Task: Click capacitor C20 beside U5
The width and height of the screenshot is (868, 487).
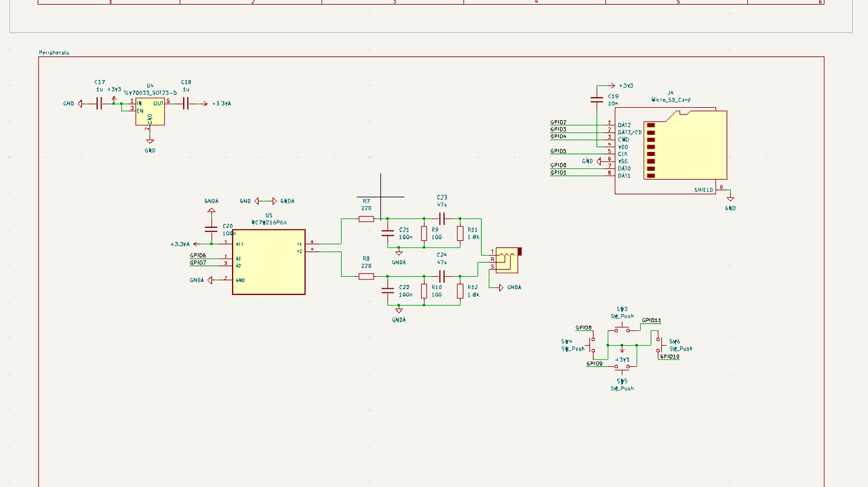Action: pyautogui.click(x=211, y=229)
